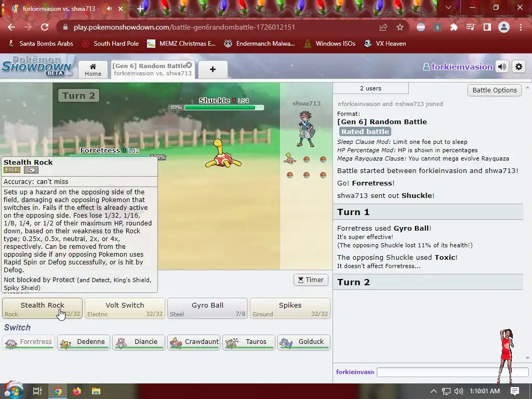Open the system volume tray icon

pos(458,391)
